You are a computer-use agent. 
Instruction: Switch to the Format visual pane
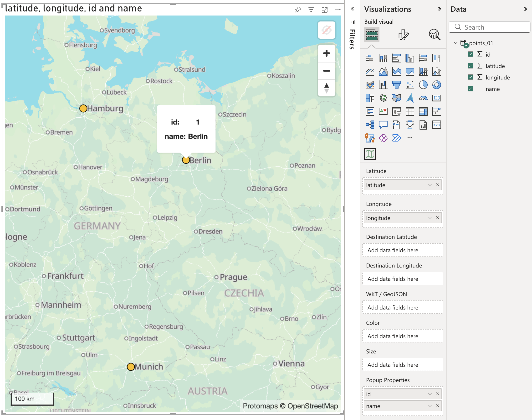[404, 34]
